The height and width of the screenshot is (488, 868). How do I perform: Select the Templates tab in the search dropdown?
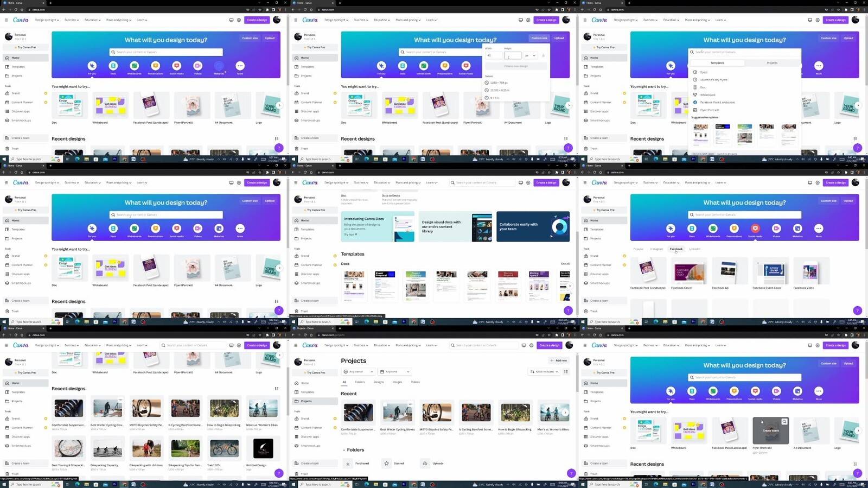(x=717, y=63)
